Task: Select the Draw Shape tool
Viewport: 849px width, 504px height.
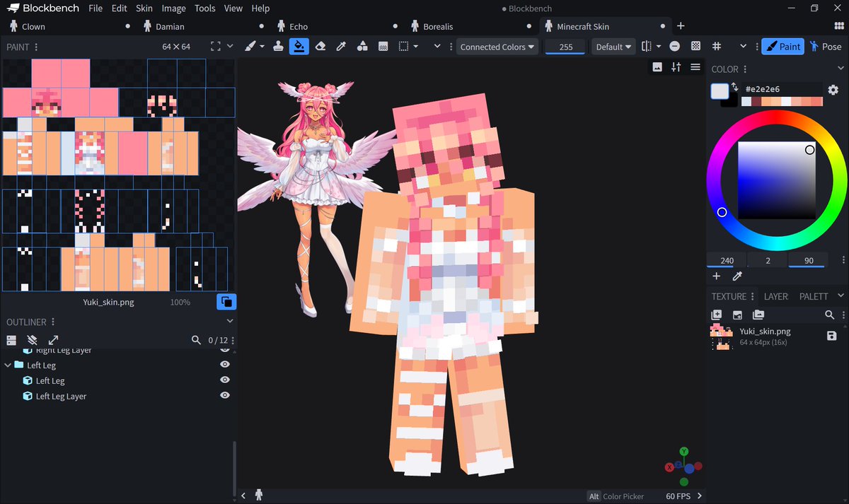Action: point(362,47)
